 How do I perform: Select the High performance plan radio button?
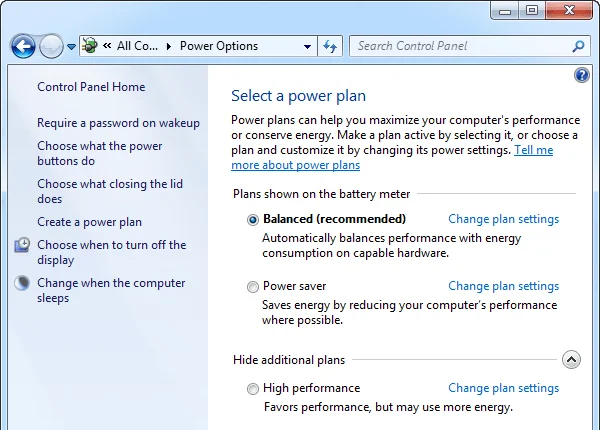253,389
